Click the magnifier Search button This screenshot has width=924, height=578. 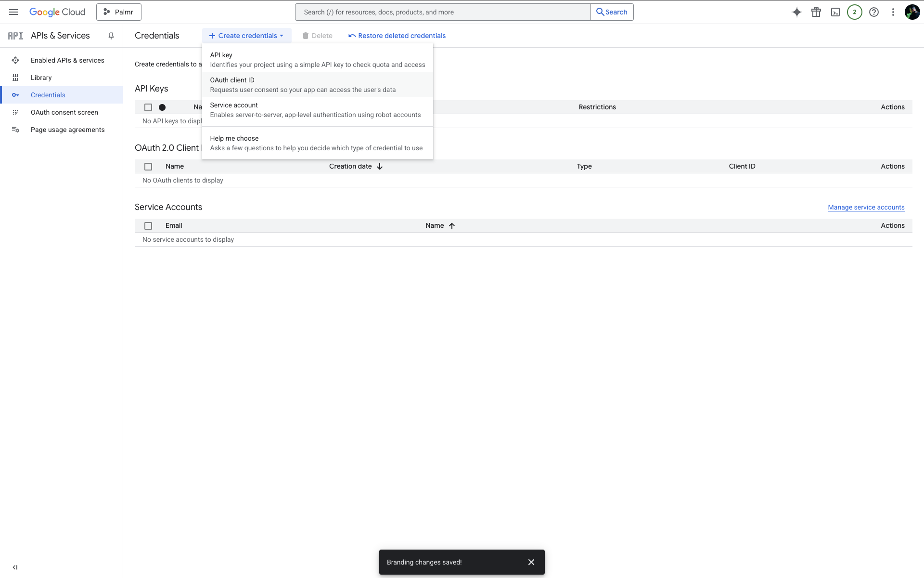point(612,12)
